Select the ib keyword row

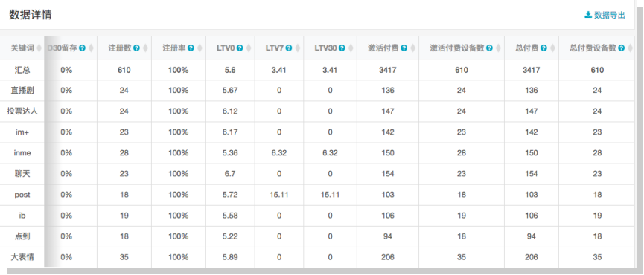(22, 215)
